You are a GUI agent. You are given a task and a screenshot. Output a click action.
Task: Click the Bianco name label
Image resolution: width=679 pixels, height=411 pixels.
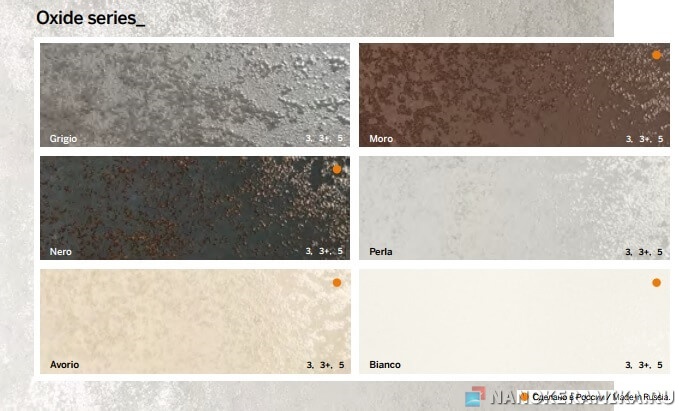(x=385, y=364)
